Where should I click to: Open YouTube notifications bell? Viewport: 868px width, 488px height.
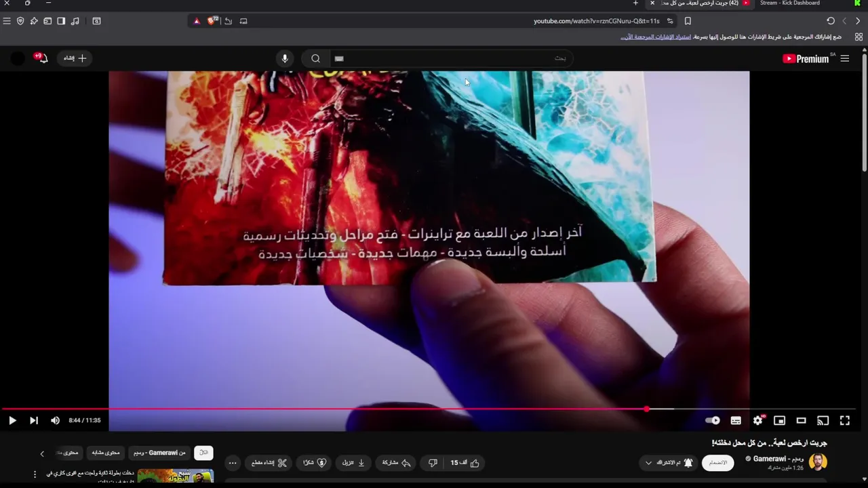click(43, 58)
